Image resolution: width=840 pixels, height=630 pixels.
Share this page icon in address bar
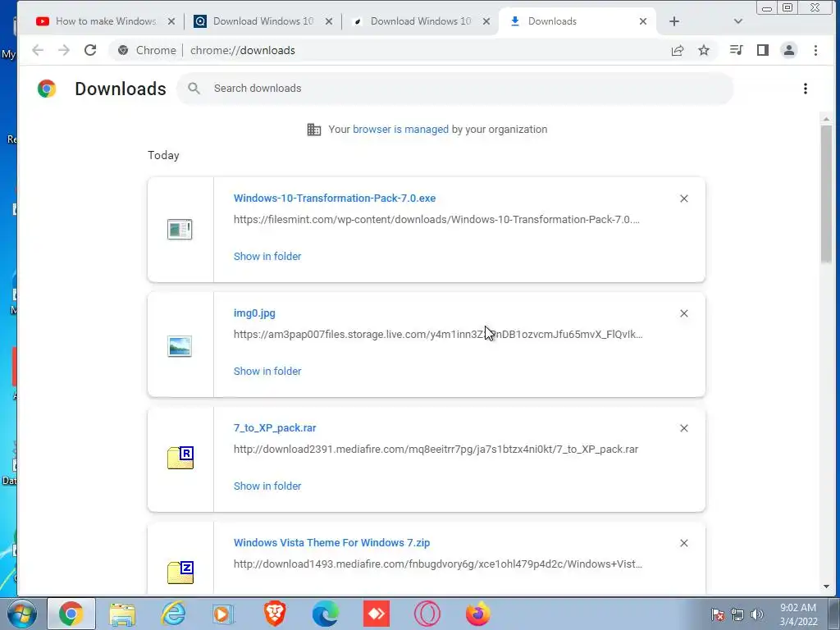[x=678, y=50]
